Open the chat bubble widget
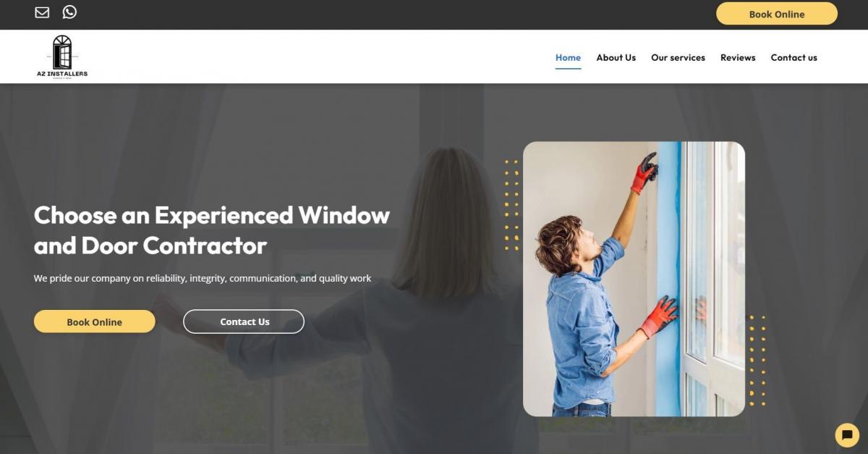 pos(847,434)
